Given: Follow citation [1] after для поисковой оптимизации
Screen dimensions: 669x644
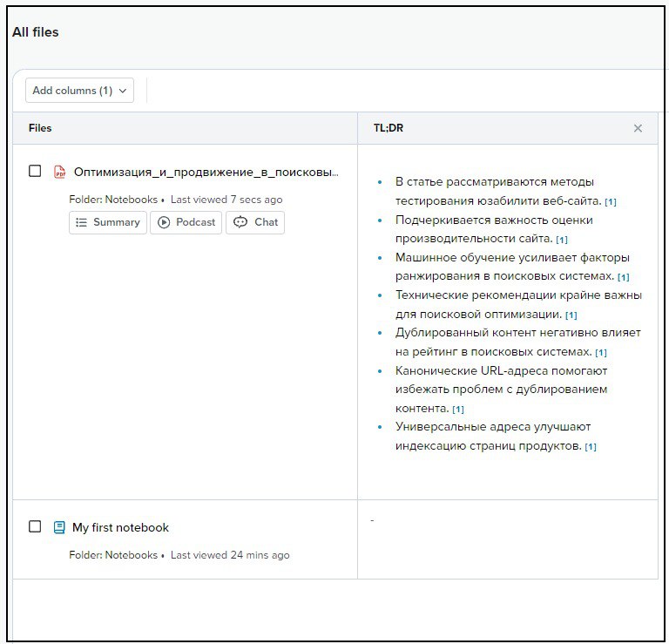Looking at the screenshot, I should coord(571,315).
